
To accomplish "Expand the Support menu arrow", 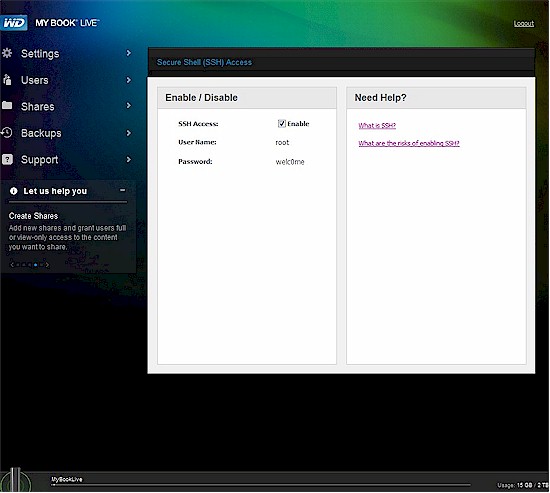I will 128,159.
